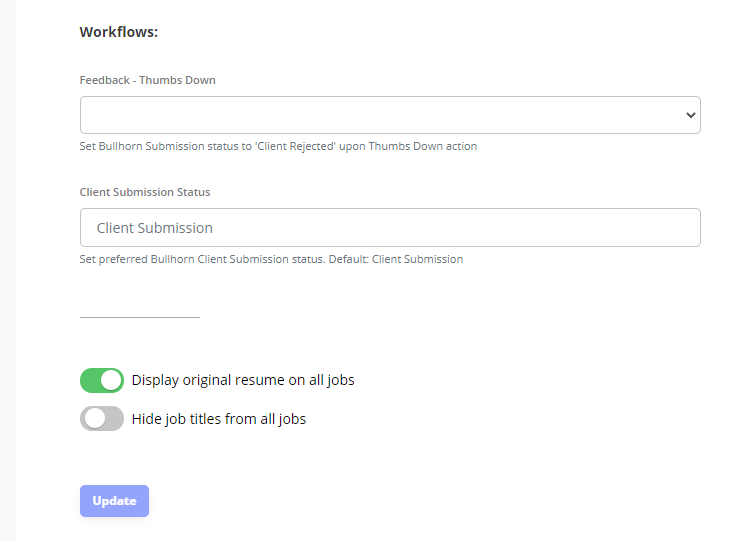
Task: Click the 'Display original resume on all jobs' label
Action: (243, 380)
